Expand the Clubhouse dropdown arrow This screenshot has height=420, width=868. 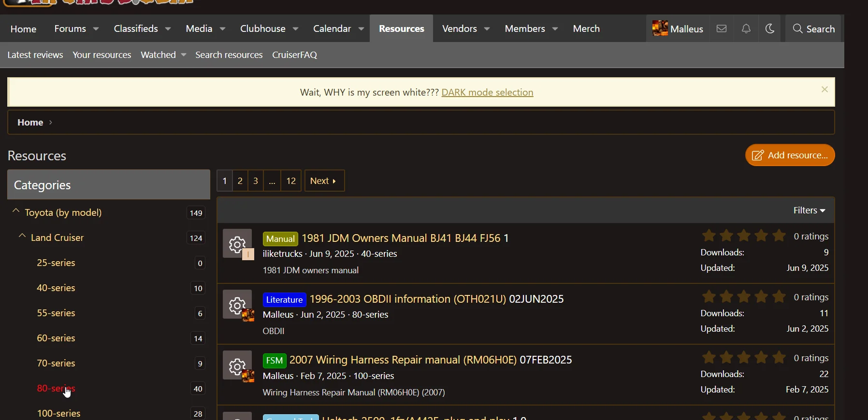click(296, 29)
